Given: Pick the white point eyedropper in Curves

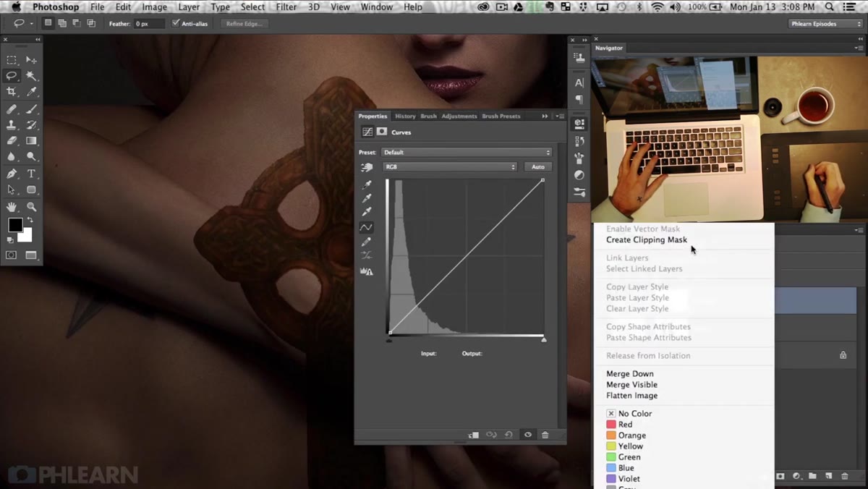Looking at the screenshot, I should [367, 212].
